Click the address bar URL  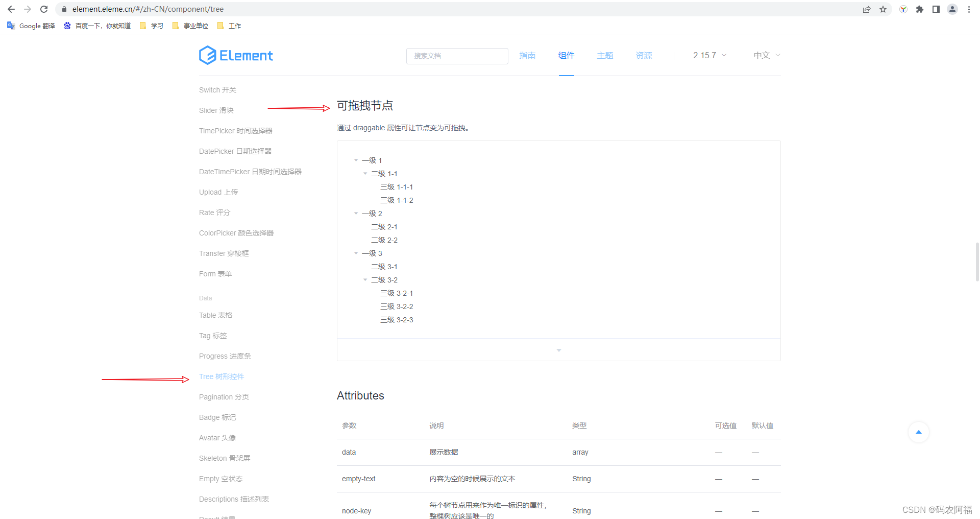[148, 9]
